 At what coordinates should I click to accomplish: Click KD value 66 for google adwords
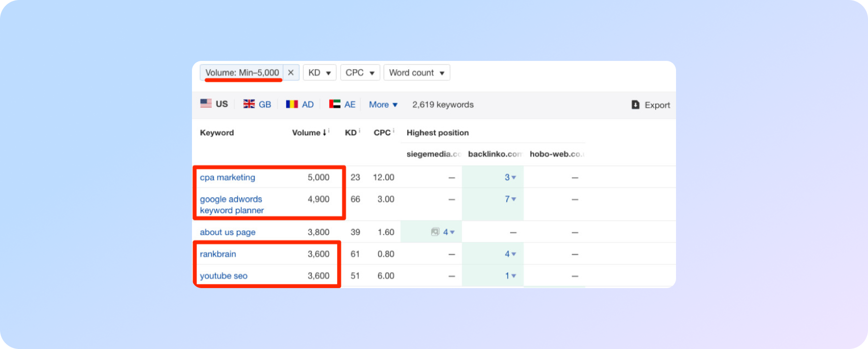tap(355, 199)
